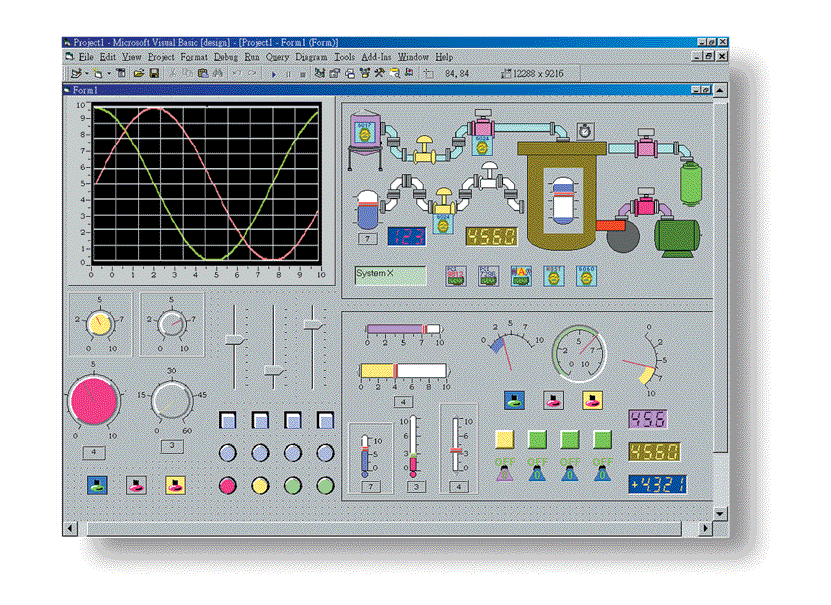The width and height of the screenshot is (831, 605).
Task: Click the End stop square icon
Action: (303, 74)
